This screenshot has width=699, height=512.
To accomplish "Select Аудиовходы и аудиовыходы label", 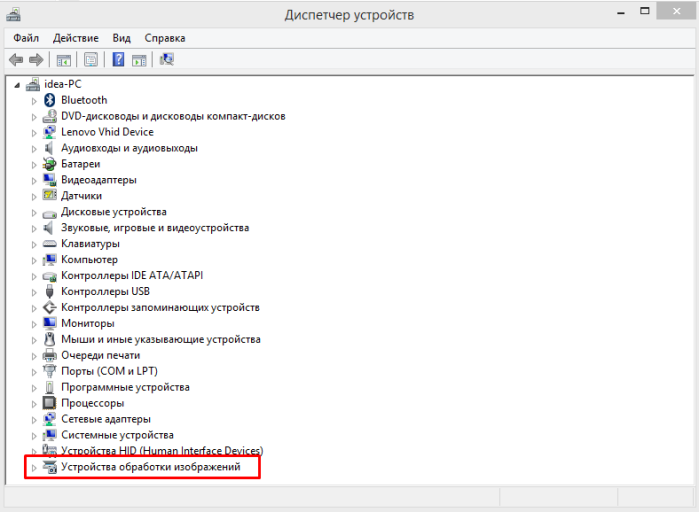I will click(x=129, y=148).
